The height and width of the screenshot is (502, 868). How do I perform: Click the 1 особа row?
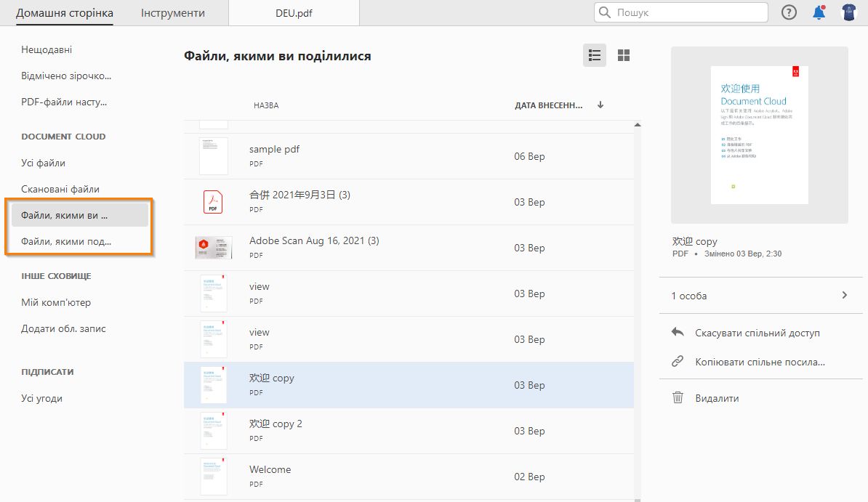coord(760,296)
